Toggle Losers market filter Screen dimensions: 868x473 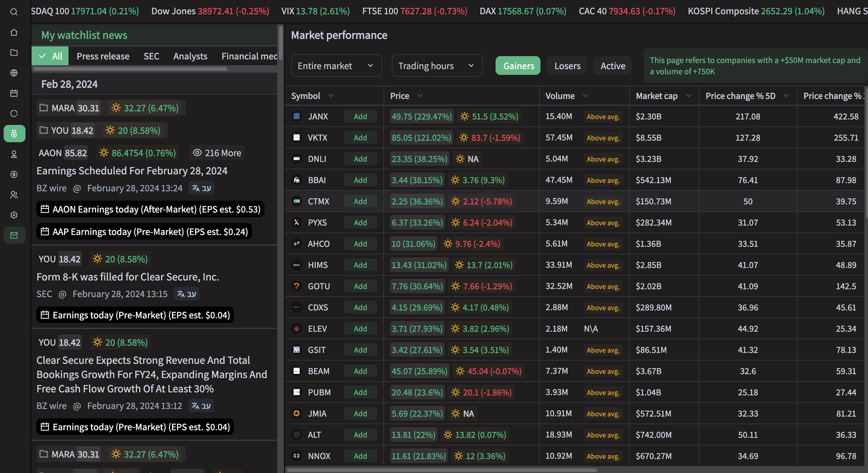pyautogui.click(x=567, y=66)
